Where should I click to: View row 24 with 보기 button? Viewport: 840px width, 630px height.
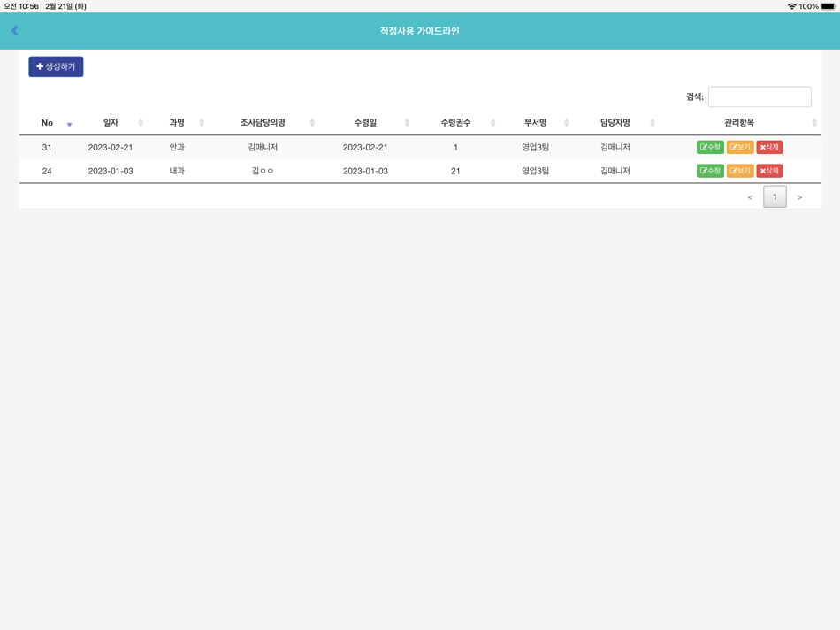tap(740, 171)
